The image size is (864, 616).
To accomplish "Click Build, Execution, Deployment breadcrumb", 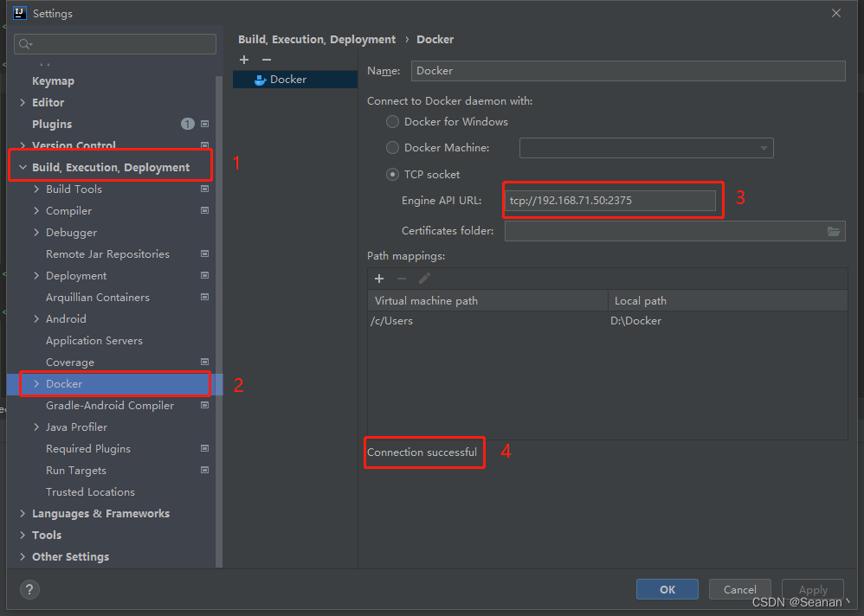I will pyautogui.click(x=317, y=40).
